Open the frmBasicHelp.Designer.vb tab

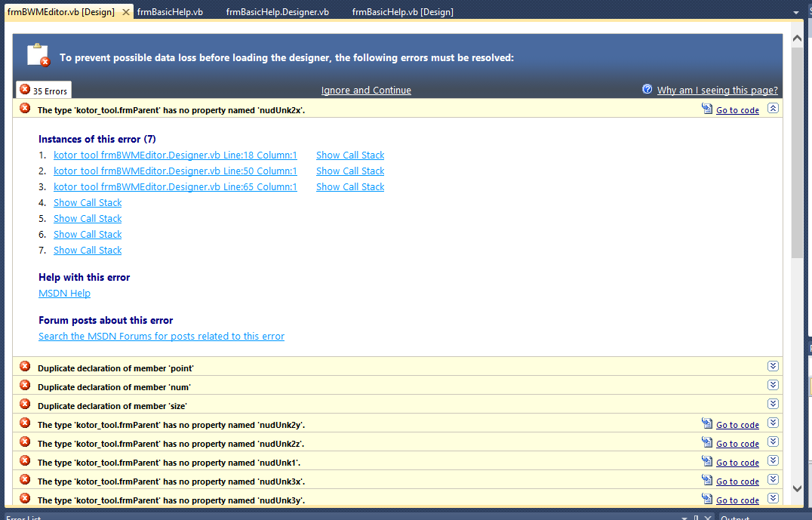[x=277, y=12]
